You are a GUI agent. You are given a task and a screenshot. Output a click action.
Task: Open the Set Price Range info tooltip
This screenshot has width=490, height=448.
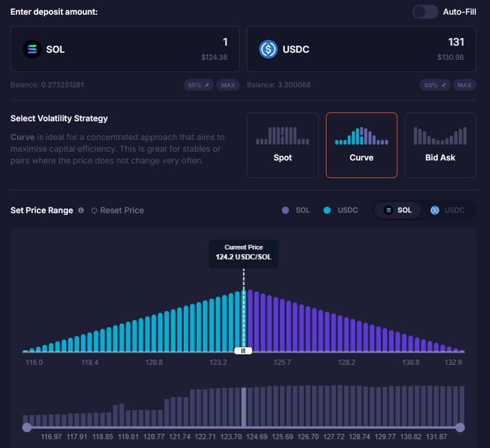pyautogui.click(x=81, y=210)
